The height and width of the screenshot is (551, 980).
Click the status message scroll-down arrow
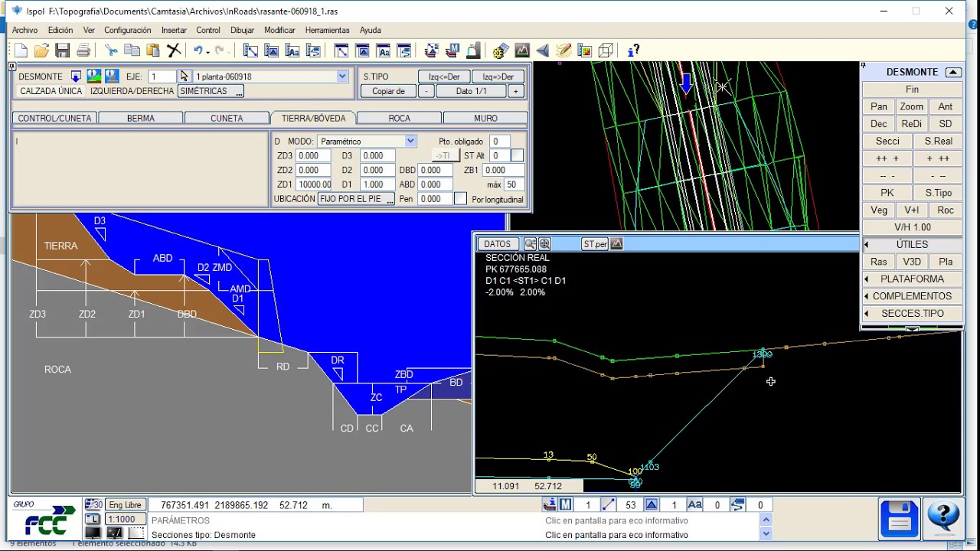tap(766, 533)
